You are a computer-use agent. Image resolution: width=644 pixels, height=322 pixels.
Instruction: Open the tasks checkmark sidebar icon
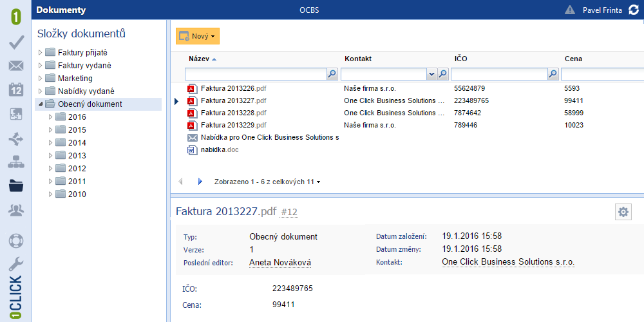pyautogui.click(x=16, y=42)
